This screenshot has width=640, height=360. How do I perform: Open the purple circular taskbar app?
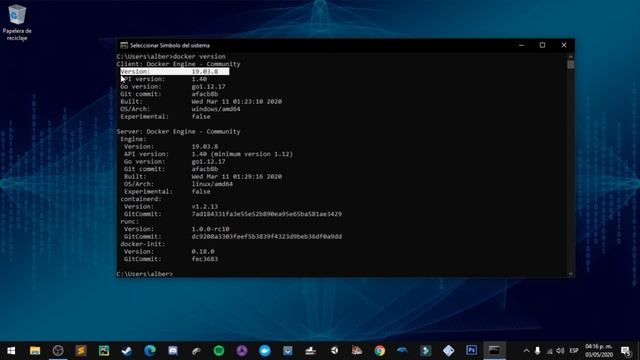click(x=242, y=351)
